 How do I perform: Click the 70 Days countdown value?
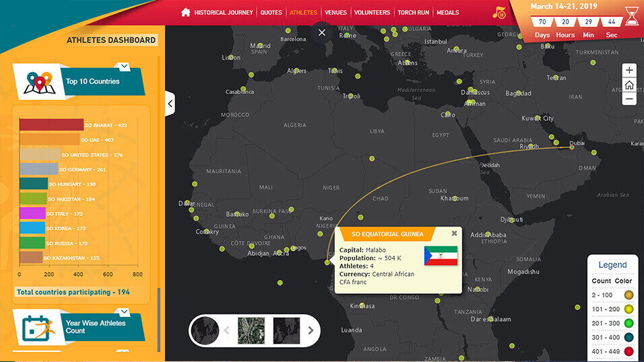coord(542,22)
